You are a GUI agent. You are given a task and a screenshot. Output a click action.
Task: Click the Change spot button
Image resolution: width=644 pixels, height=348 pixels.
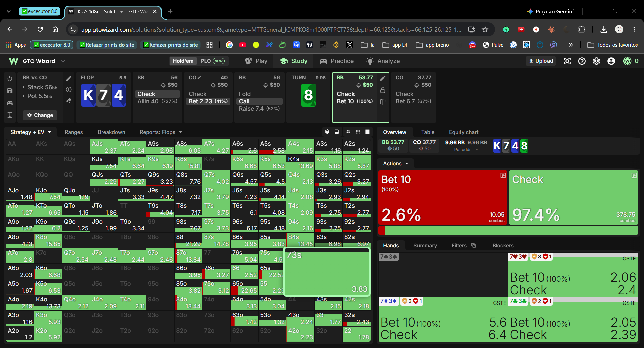[40, 115]
